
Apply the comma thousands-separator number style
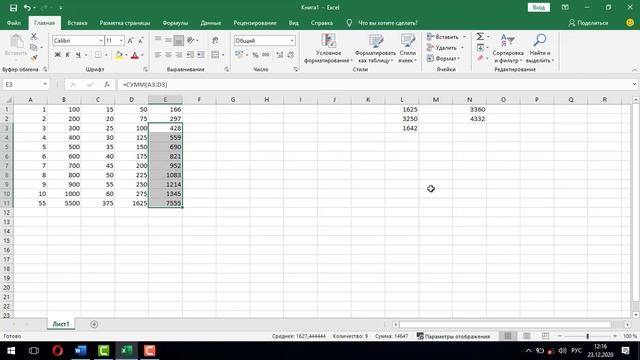coord(266,55)
